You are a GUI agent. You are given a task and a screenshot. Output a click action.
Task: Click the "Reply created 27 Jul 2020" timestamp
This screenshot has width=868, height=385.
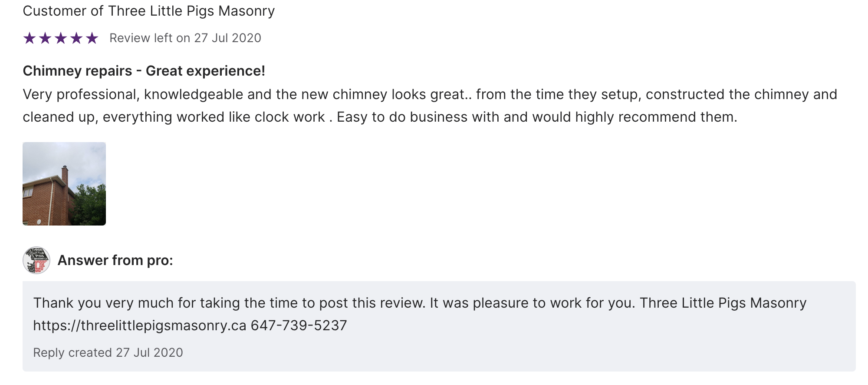(x=108, y=352)
